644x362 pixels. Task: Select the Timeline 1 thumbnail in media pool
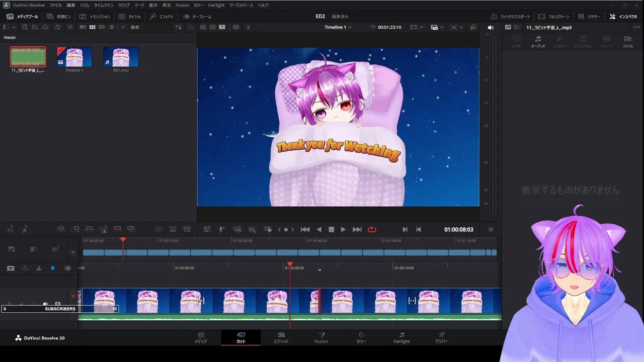(x=74, y=57)
